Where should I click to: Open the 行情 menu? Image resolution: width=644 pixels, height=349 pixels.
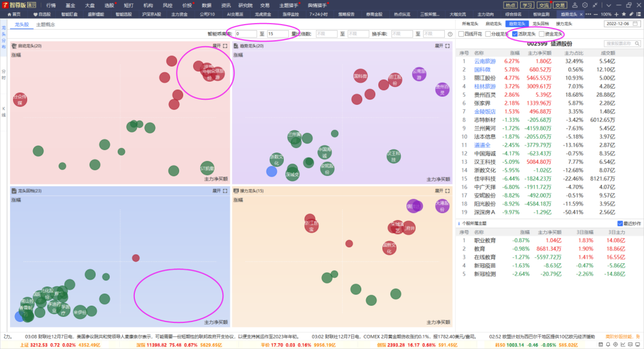(x=51, y=5)
